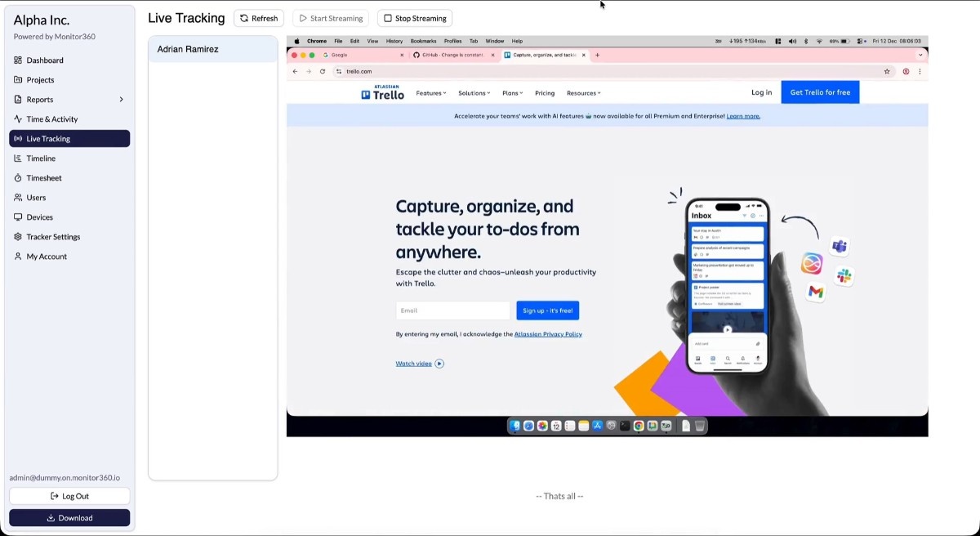This screenshot has width=980, height=536.
Task: Click the Get Trello for free button
Action: point(819,92)
